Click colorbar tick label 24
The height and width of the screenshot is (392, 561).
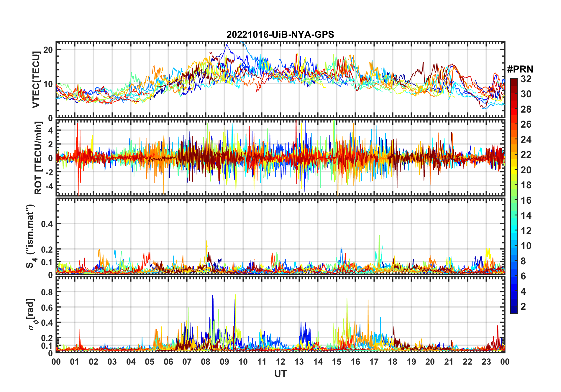[x=526, y=139]
